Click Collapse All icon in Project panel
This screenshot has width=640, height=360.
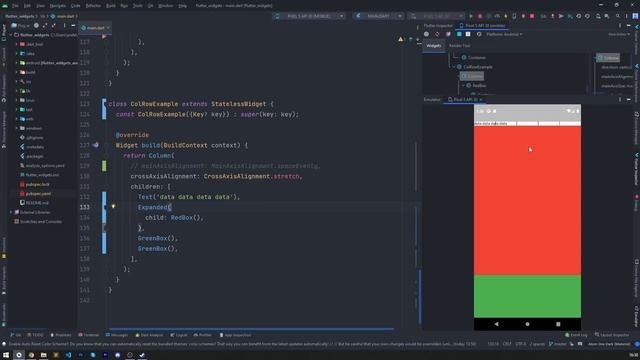point(53,25)
